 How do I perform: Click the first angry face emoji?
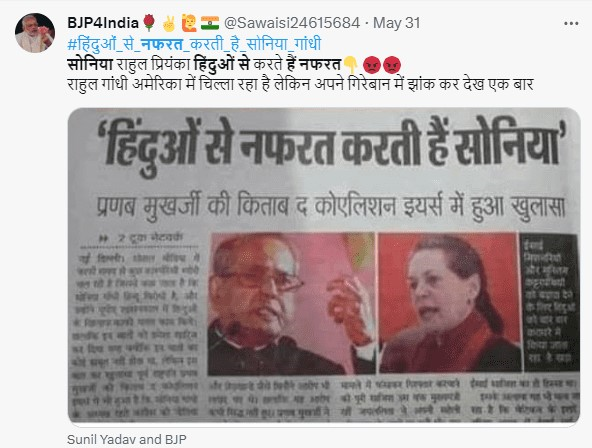pos(371,65)
